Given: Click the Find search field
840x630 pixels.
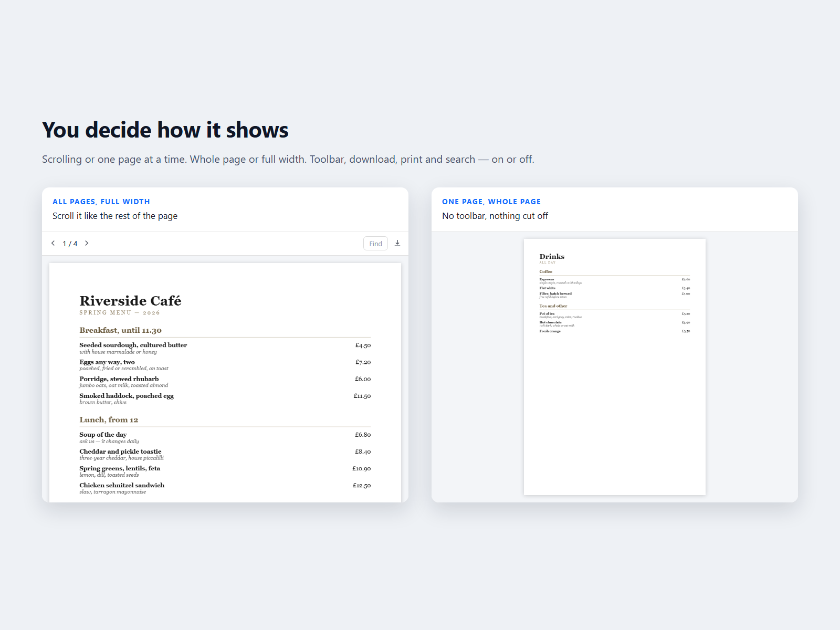Looking at the screenshot, I should point(375,244).
